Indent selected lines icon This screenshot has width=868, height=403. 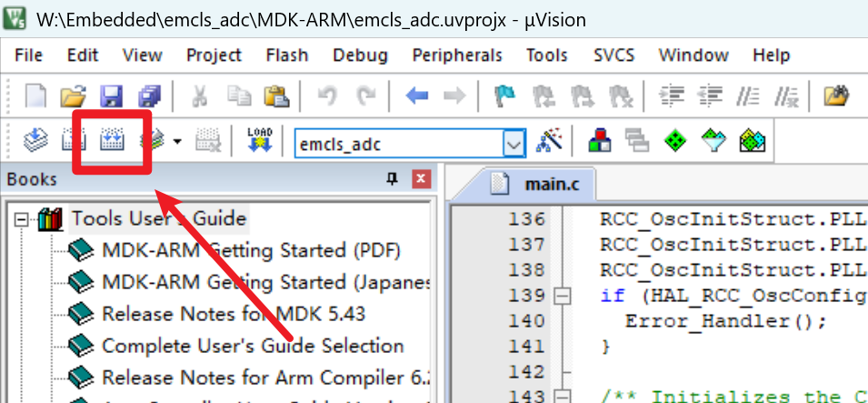pyautogui.click(x=672, y=96)
